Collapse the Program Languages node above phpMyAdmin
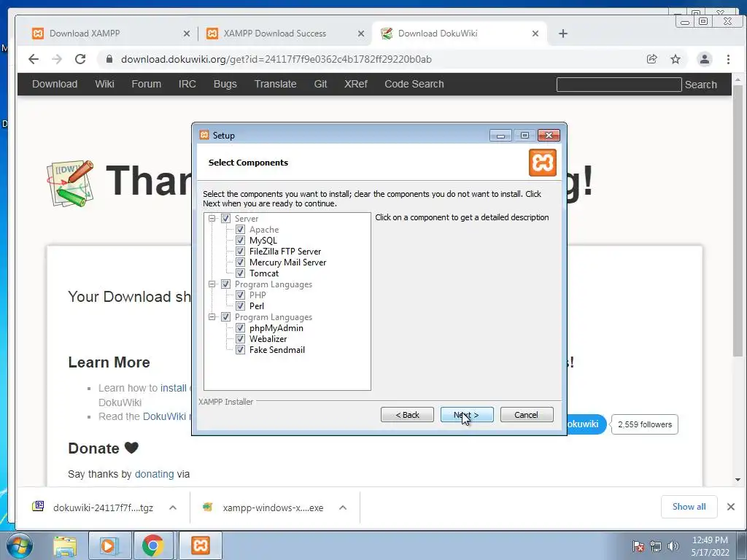 212,317
